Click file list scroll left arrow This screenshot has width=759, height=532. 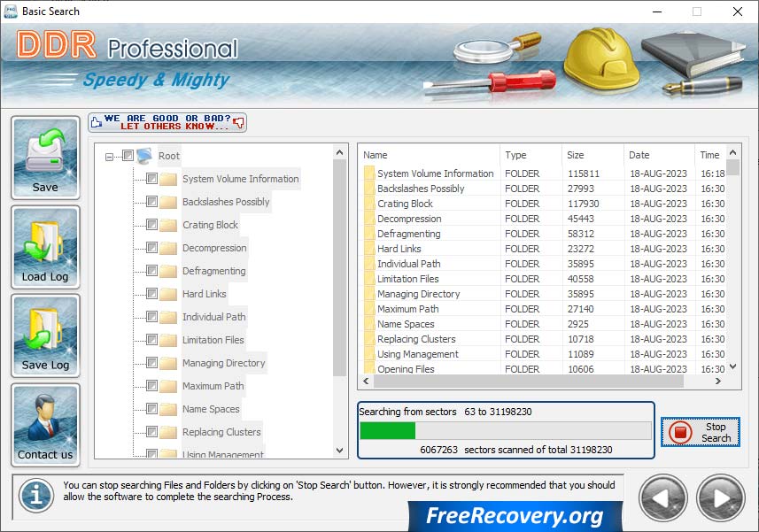click(x=366, y=382)
